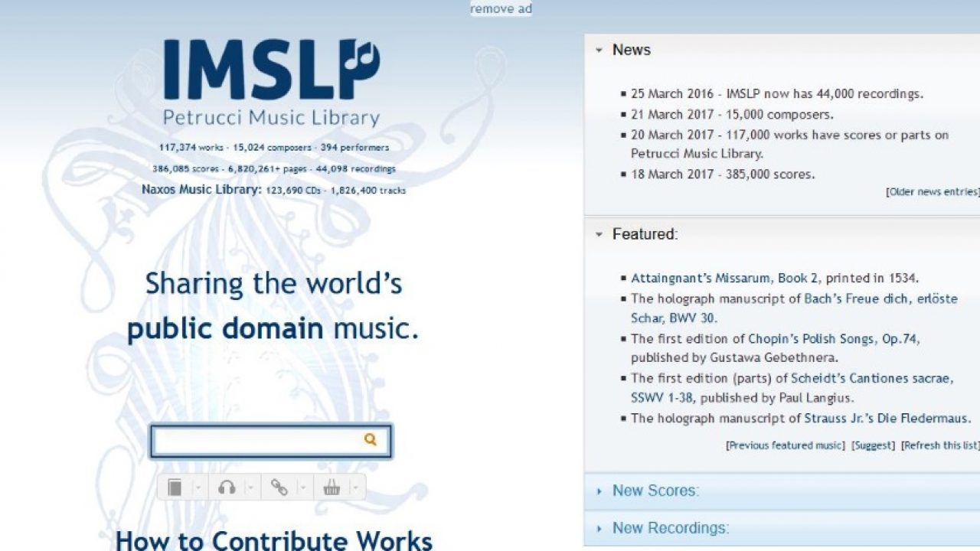
Task: Click the remove ad link
Action: [x=501, y=9]
